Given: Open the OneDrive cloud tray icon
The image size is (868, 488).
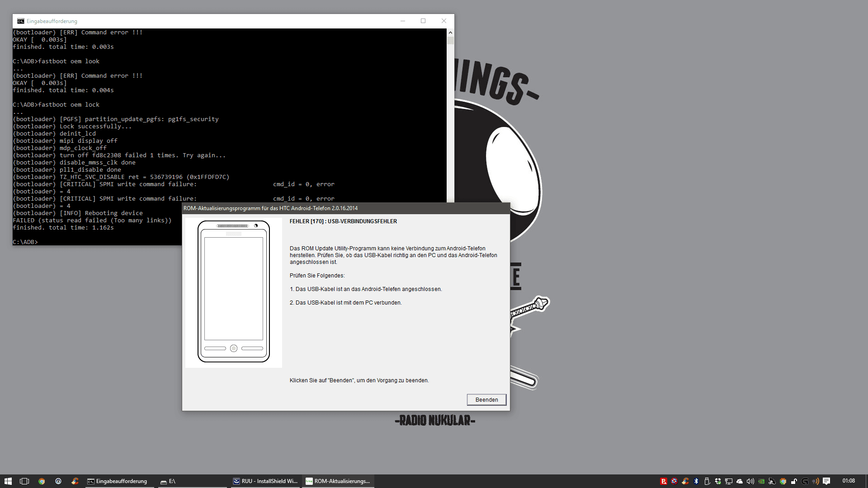Looking at the screenshot, I should click(740, 481).
